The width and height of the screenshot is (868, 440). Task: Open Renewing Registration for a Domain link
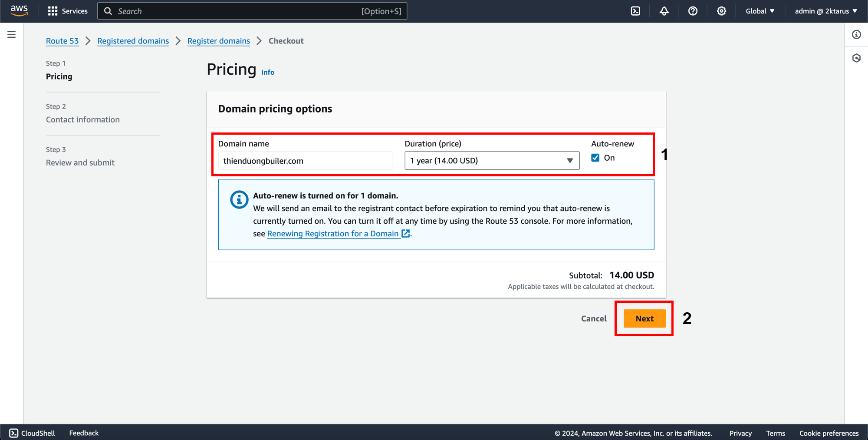[x=333, y=234]
